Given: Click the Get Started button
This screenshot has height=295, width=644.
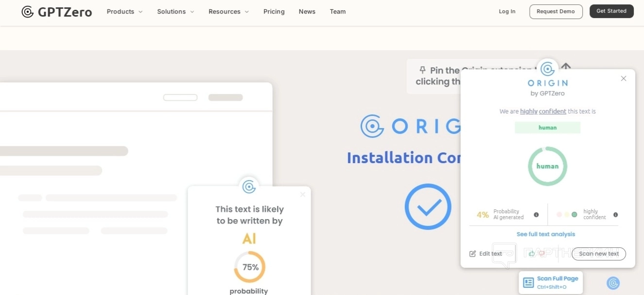Looking at the screenshot, I should click(611, 11).
